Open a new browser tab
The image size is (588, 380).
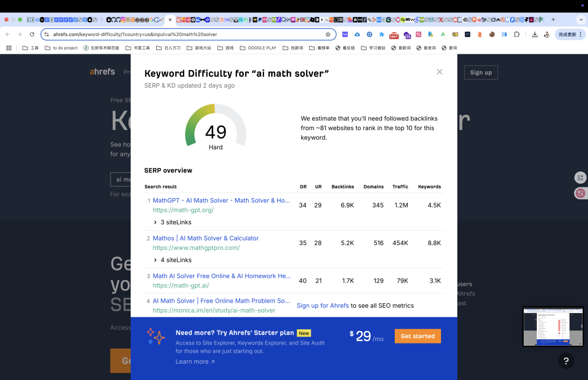(x=553, y=20)
